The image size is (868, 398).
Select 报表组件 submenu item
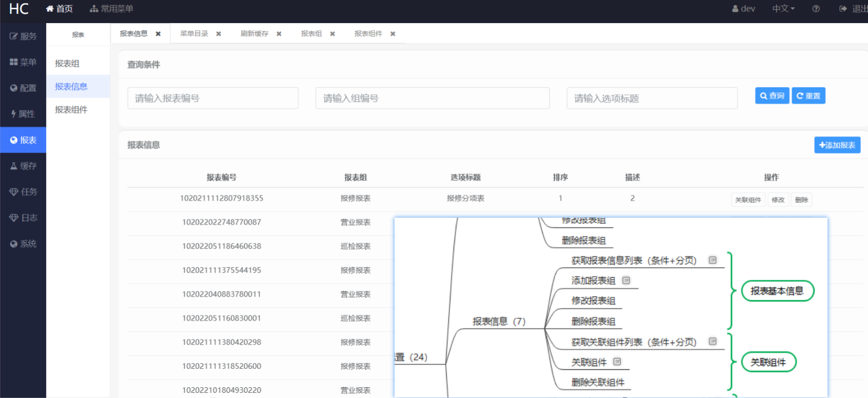78,110
